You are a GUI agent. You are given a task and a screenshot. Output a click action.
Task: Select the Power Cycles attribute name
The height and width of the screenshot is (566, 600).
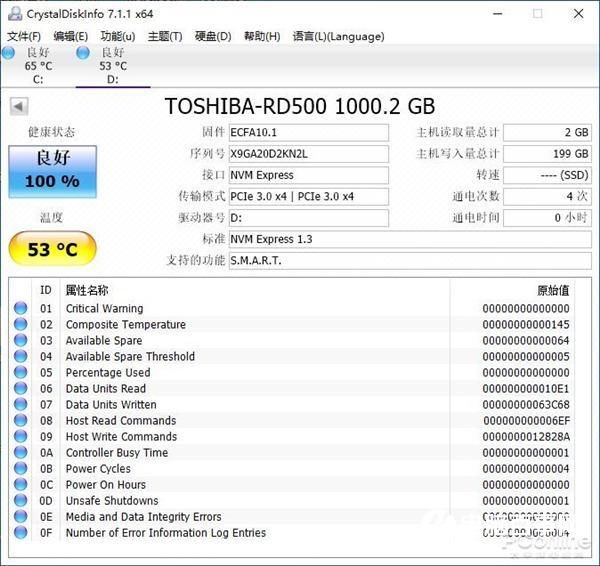pyautogui.click(x=98, y=469)
